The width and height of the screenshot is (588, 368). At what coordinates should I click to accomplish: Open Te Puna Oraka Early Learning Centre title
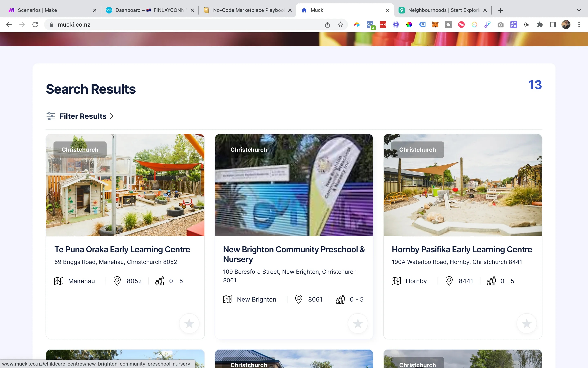pyautogui.click(x=122, y=249)
